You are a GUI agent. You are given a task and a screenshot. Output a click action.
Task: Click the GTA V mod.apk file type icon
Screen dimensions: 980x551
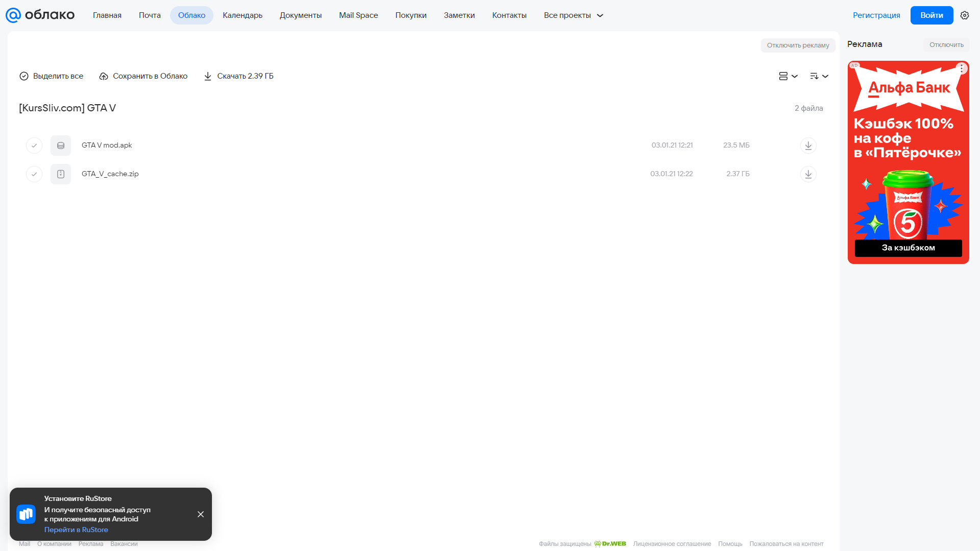click(x=61, y=146)
